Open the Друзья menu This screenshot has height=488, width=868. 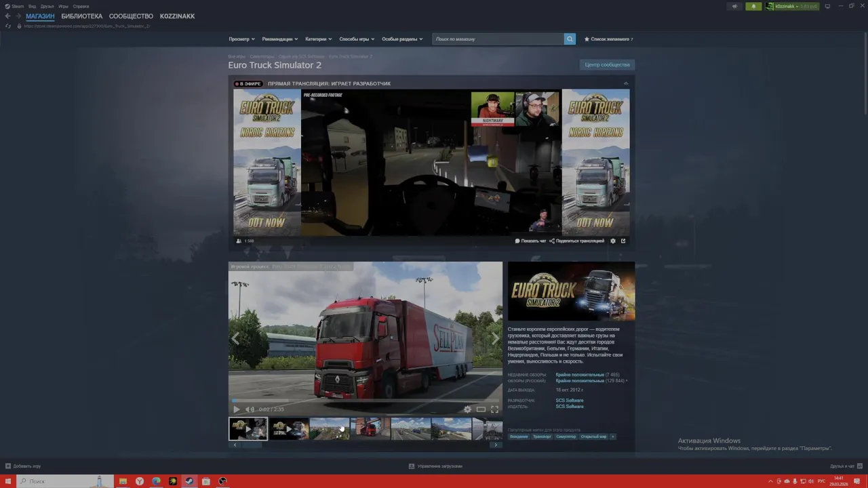[x=47, y=6]
